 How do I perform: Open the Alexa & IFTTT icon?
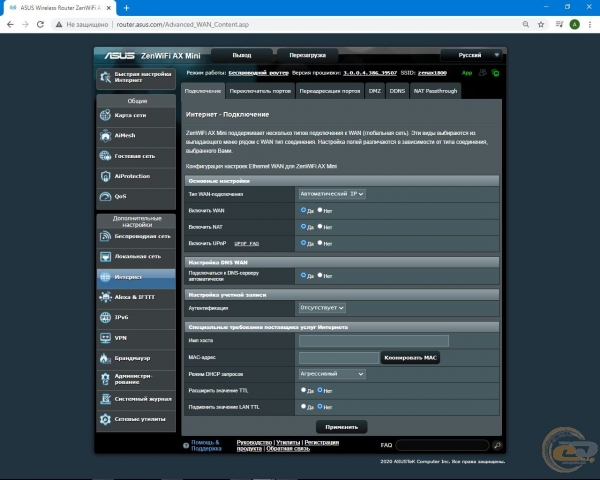click(105, 297)
